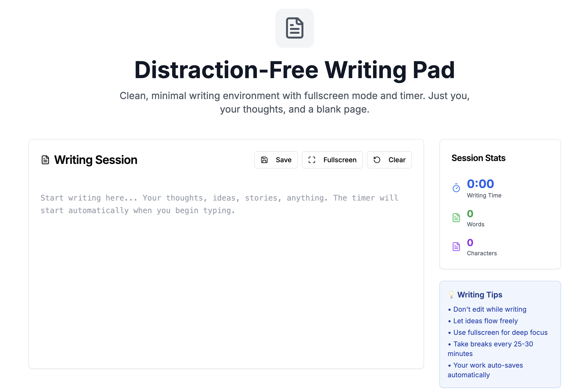Click the Distraction-Free Writing Pad title
The height and width of the screenshot is (391, 588).
[294, 70]
